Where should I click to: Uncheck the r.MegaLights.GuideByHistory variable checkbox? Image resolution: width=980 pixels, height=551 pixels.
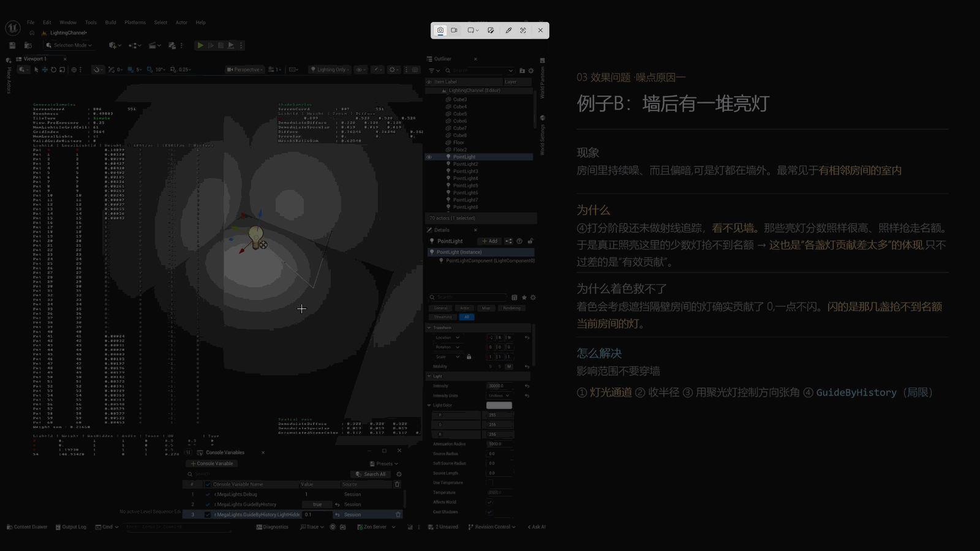click(208, 504)
